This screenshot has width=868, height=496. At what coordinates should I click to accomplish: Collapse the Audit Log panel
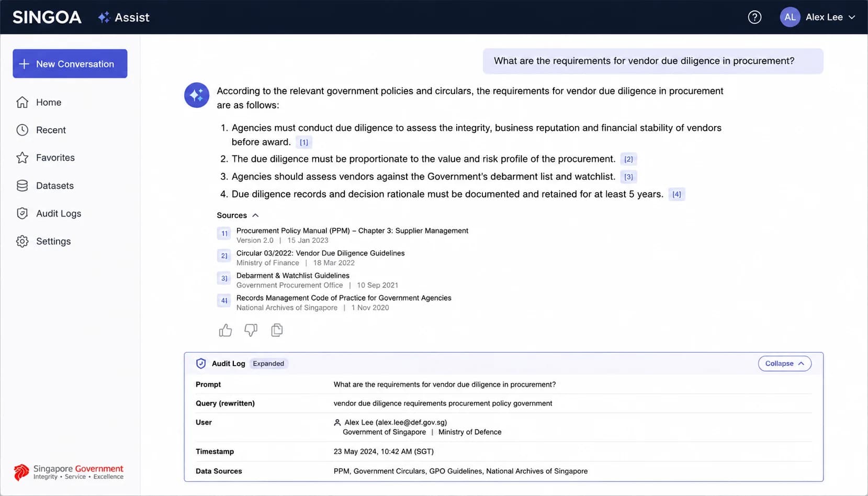click(x=784, y=364)
